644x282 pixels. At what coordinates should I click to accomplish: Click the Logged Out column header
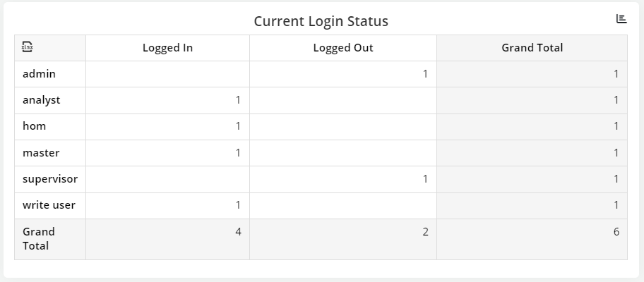[343, 48]
